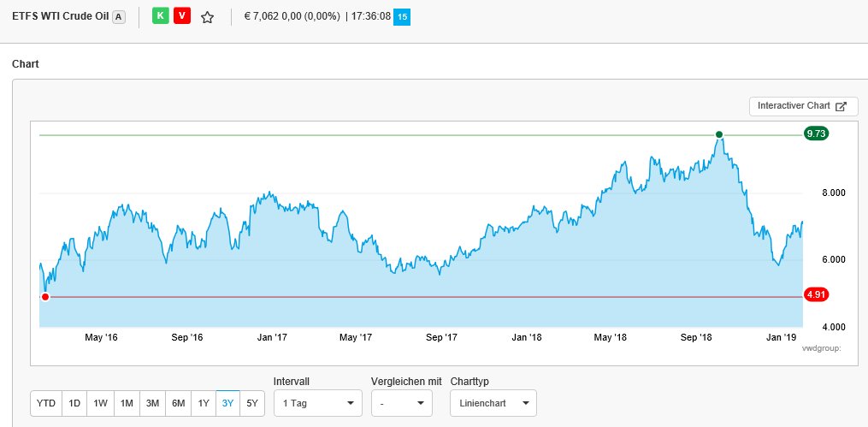This screenshot has height=427, width=868.
Task: Select the 1Y chart range
Action: click(x=203, y=403)
